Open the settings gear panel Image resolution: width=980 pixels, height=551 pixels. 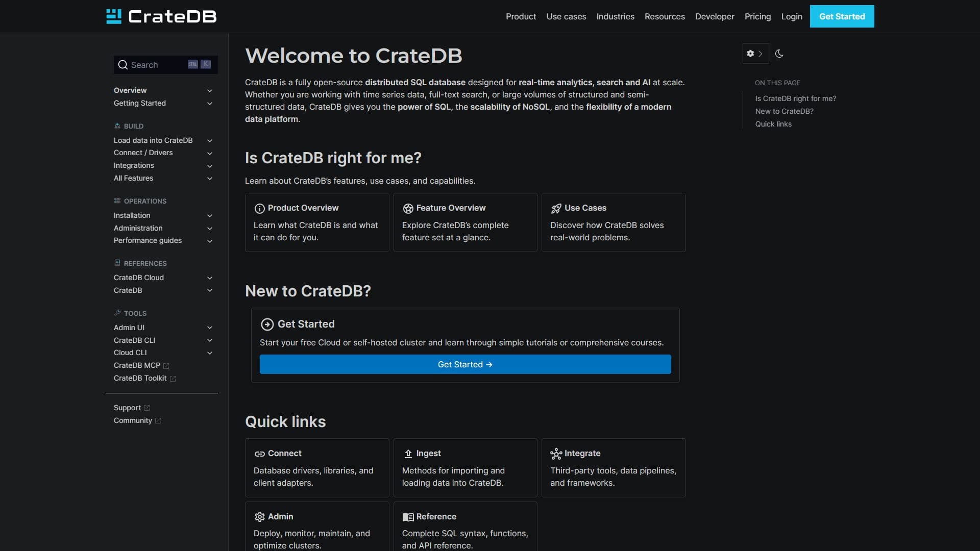[755, 54]
